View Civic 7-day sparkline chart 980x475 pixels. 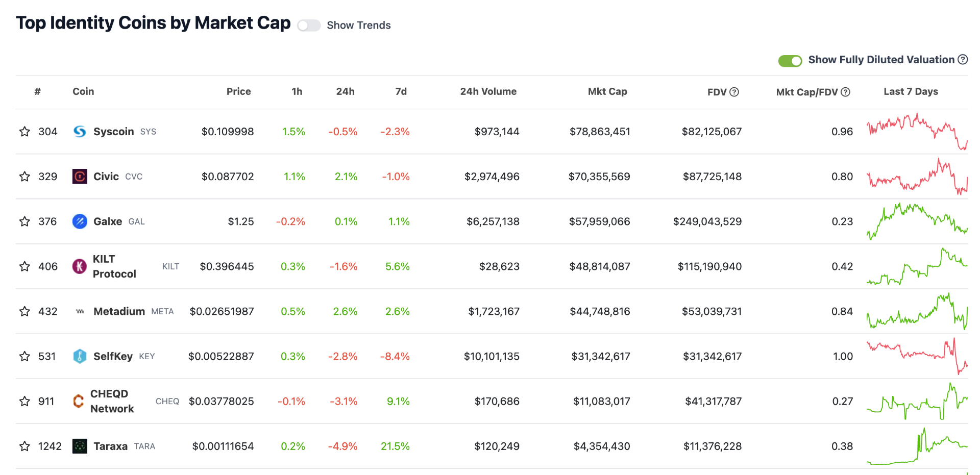917,177
